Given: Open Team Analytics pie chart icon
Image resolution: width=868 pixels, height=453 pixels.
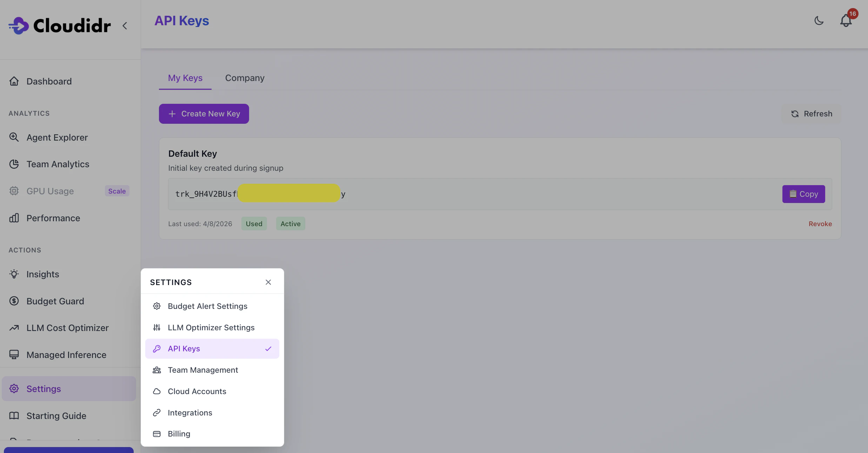Looking at the screenshot, I should (x=14, y=164).
